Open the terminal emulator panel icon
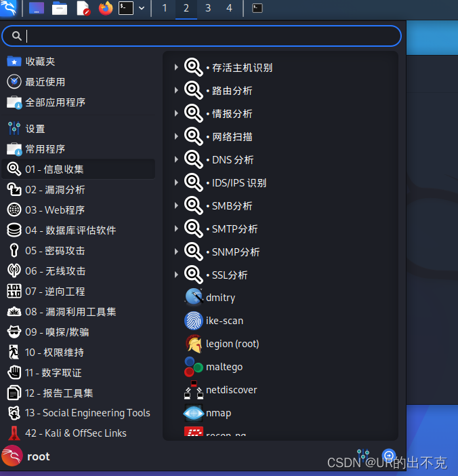The image size is (458, 476). point(126,8)
